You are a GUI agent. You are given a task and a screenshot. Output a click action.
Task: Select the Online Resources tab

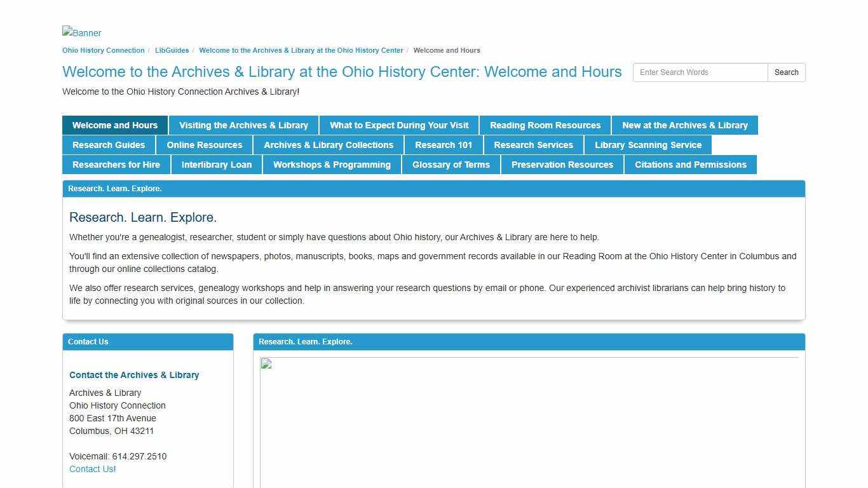[x=204, y=145]
